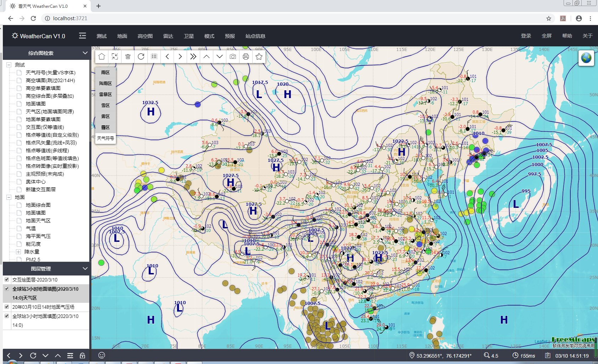Print the map using the printer icon
598x364 pixels.
click(246, 56)
